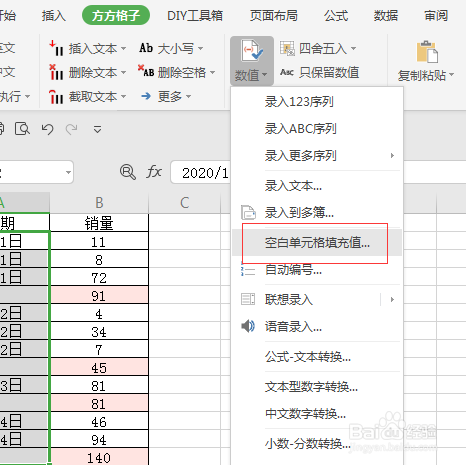Select column B header
The image size is (466, 465).
pyautogui.click(x=99, y=203)
